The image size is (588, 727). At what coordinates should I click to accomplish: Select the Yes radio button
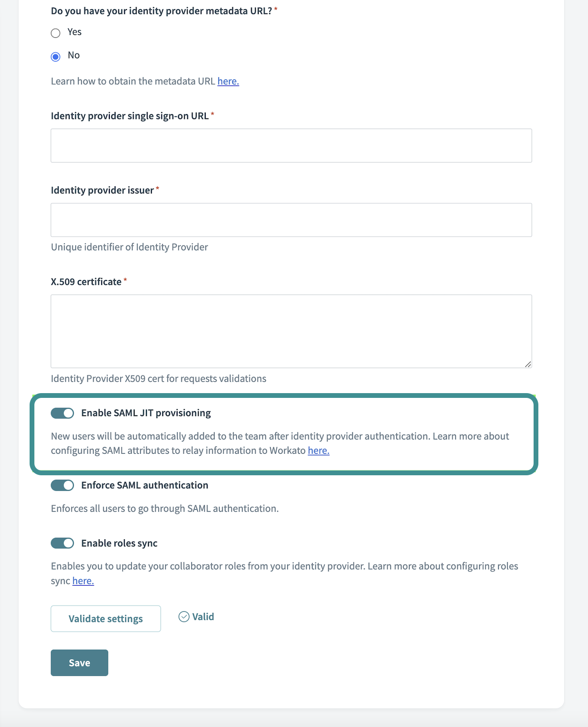[x=55, y=33]
